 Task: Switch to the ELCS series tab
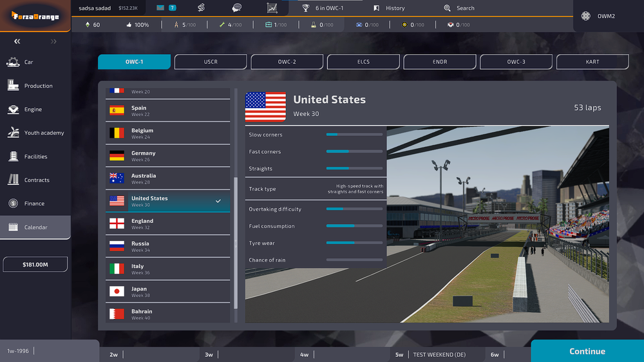[x=363, y=62]
